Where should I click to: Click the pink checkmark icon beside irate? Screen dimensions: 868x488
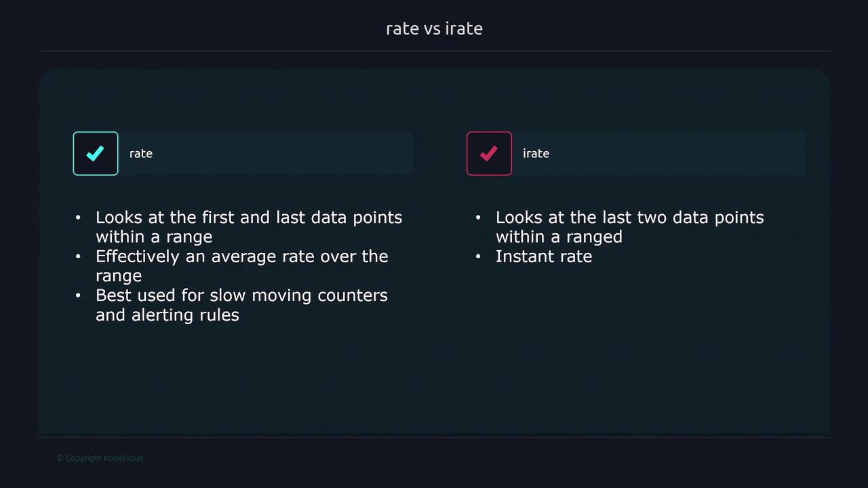(x=489, y=154)
